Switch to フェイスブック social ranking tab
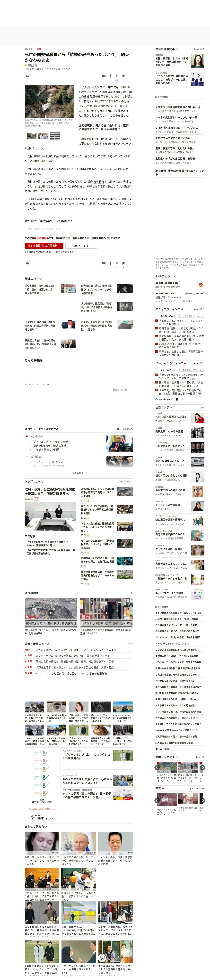 pyautogui.click(x=168, y=370)
